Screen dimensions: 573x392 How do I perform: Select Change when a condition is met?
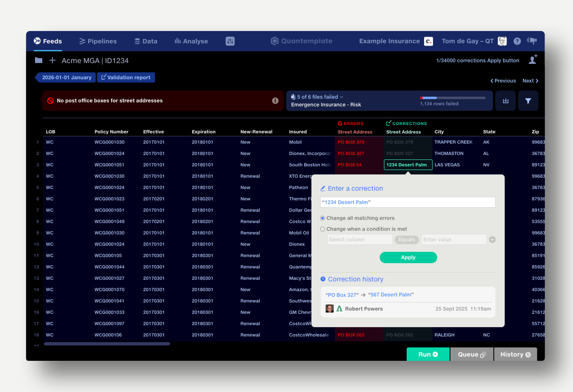click(322, 229)
